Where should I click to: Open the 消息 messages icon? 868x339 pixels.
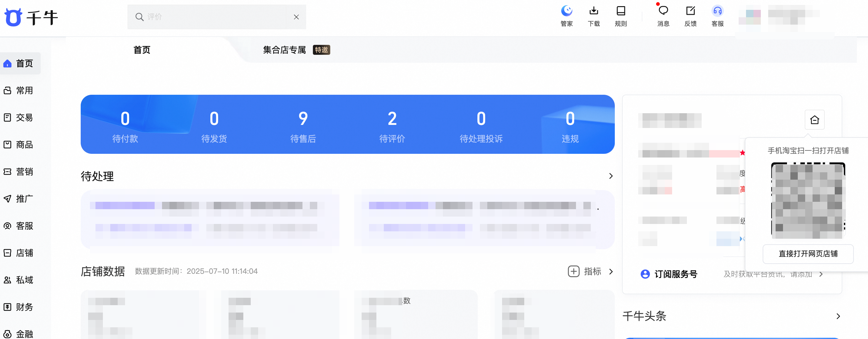pyautogui.click(x=663, y=16)
